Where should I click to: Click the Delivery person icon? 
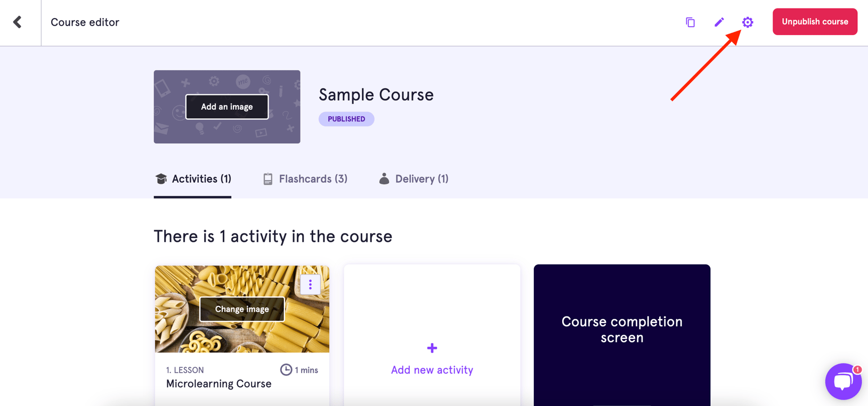pyautogui.click(x=384, y=178)
